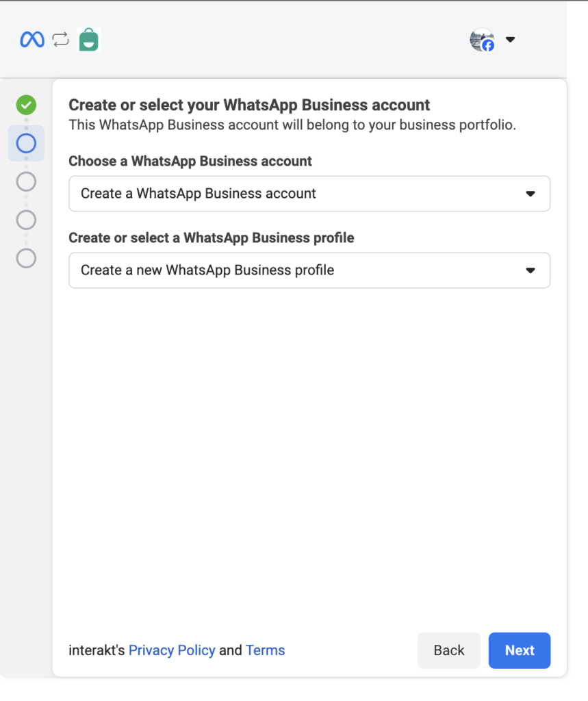Select the highlighted current step circle
Screen dimensions: 588x701
point(27,144)
